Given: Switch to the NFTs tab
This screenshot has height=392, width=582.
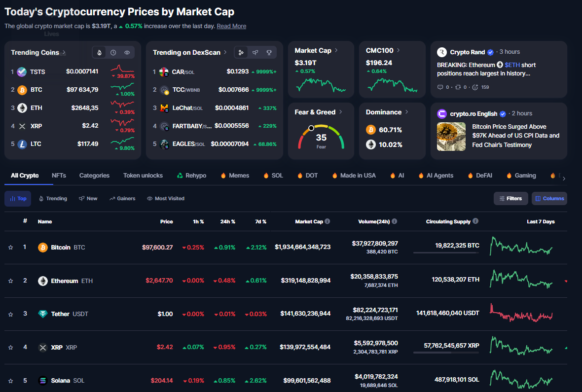Looking at the screenshot, I should pos(59,176).
